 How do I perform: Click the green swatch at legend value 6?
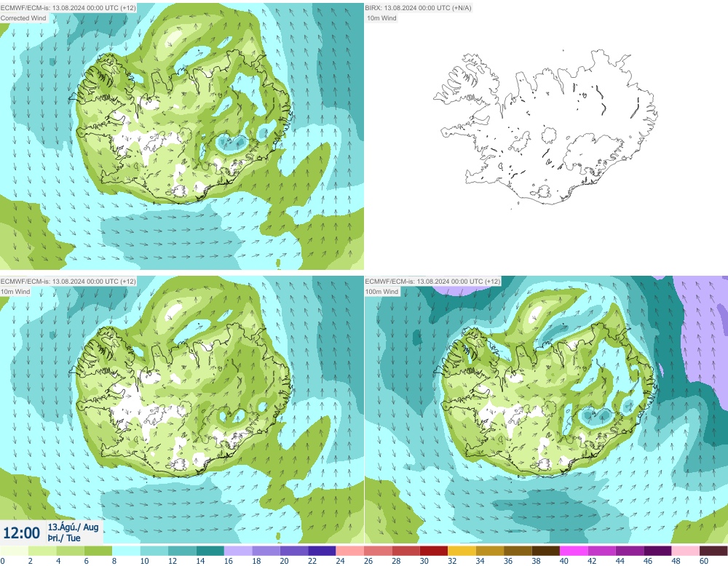click(x=98, y=551)
